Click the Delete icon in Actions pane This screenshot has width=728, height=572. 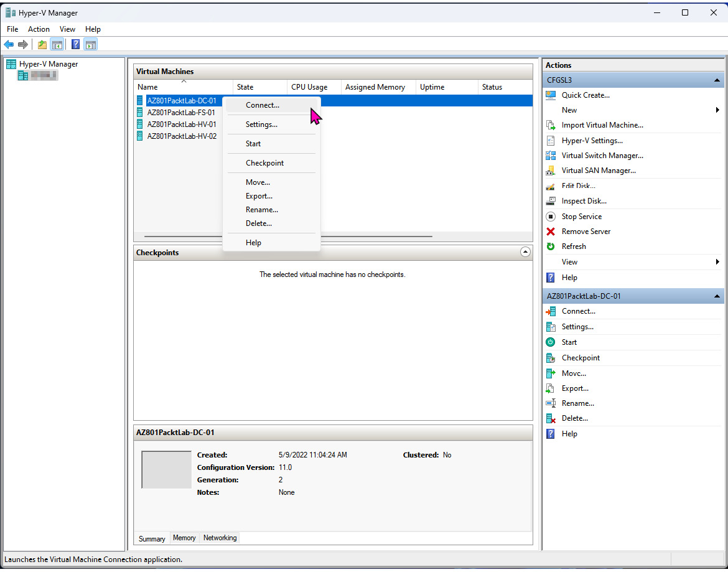[551, 418]
